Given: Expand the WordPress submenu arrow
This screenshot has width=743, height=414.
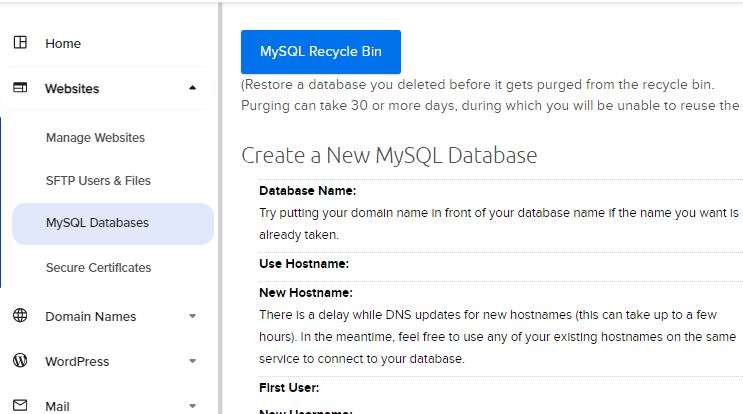Looking at the screenshot, I should [192, 361].
